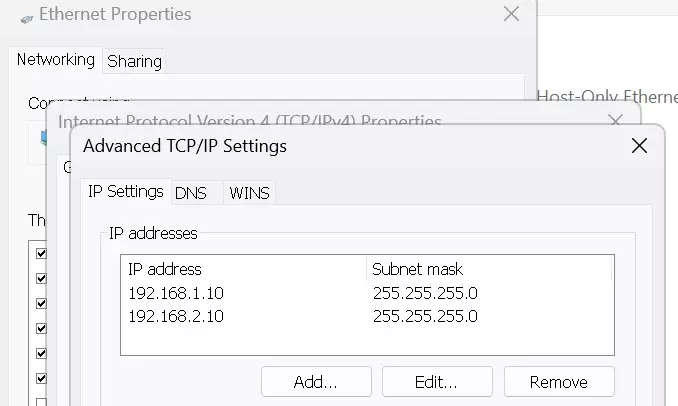This screenshot has width=678, height=406.
Task: Close the Advanced TCP/IP Settings dialog
Action: (639, 146)
